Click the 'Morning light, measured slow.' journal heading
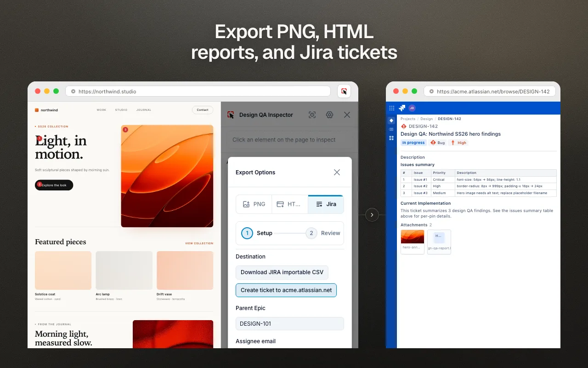The image size is (588, 368). 63,338
